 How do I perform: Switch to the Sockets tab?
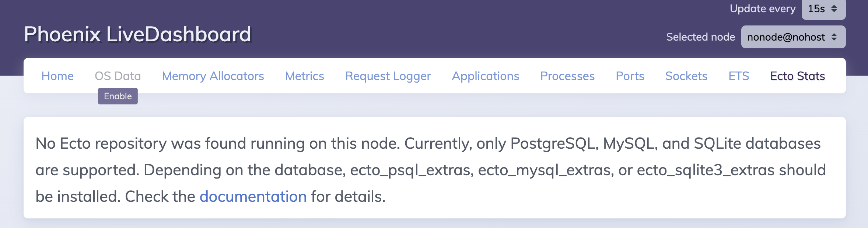pyautogui.click(x=686, y=76)
